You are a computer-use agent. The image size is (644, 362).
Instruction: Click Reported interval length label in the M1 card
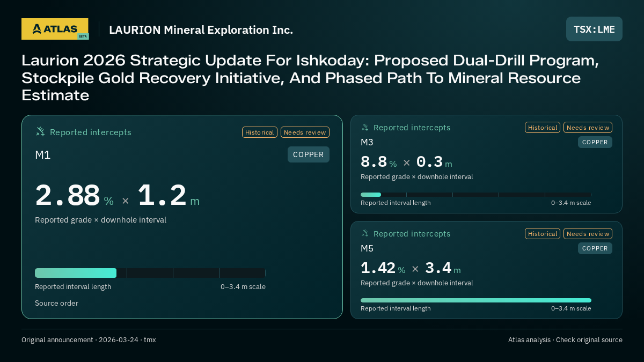[x=73, y=286]
